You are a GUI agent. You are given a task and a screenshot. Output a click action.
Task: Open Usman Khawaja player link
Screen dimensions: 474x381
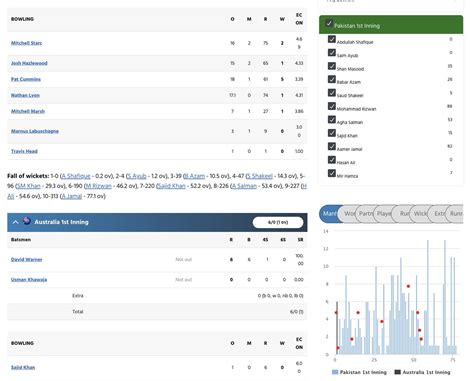[29, 279]
